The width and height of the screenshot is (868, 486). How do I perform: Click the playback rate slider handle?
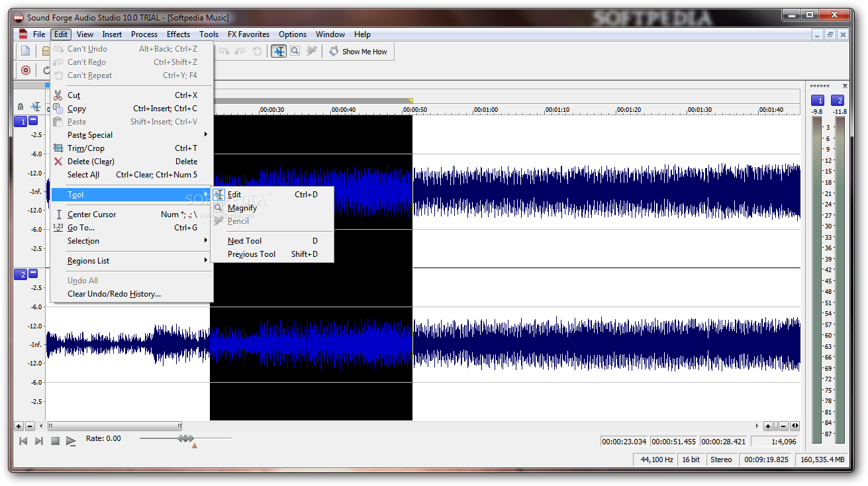click(186, 438)
